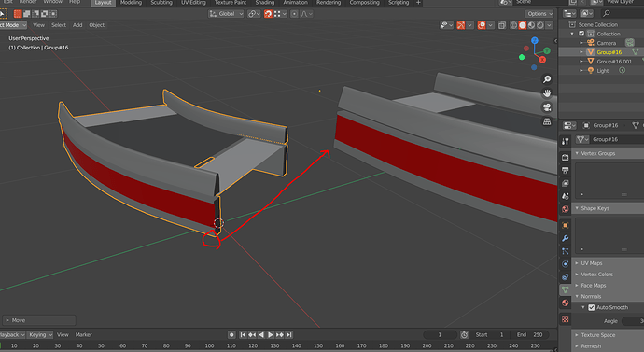Open the Object Constraints tab
644x352 pixels.
(x=566, y=277)
